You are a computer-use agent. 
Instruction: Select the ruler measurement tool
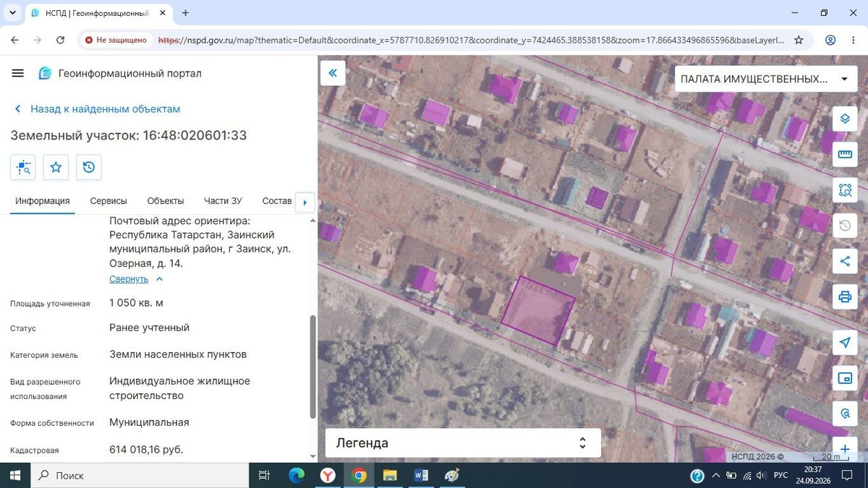point(844,154)
